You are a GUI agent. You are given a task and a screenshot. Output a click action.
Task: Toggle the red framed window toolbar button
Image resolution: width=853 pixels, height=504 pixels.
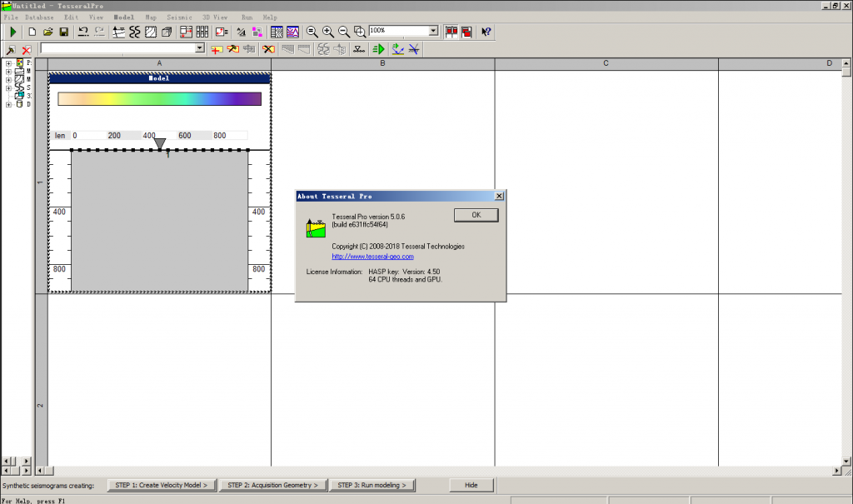466,32
